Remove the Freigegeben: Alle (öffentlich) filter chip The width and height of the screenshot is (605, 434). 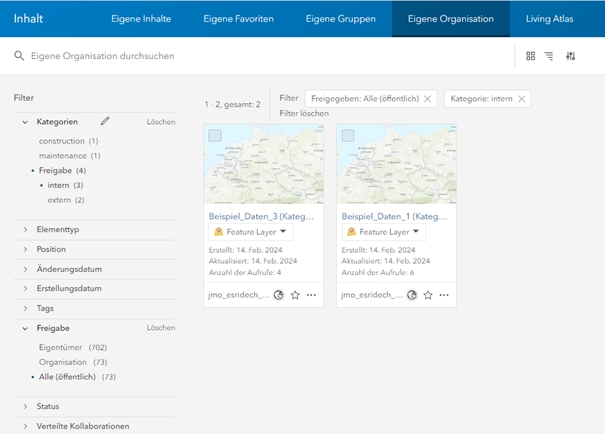(x=428, y=99)
